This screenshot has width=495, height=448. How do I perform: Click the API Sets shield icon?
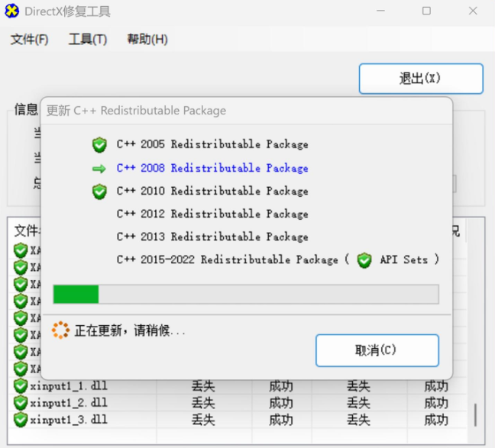pos(365,260)
